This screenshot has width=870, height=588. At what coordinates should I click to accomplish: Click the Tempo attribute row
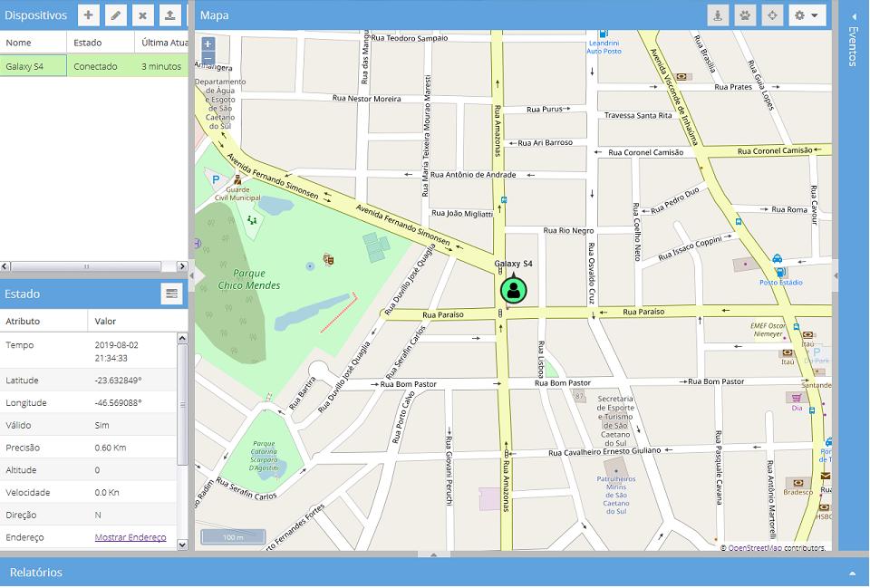88,351
